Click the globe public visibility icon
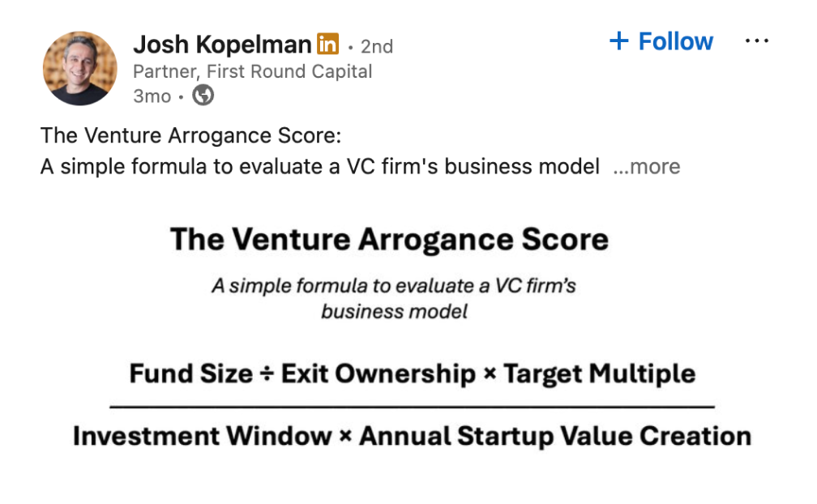The height and width of the screenshot is (504, 817). coord(203,96)
